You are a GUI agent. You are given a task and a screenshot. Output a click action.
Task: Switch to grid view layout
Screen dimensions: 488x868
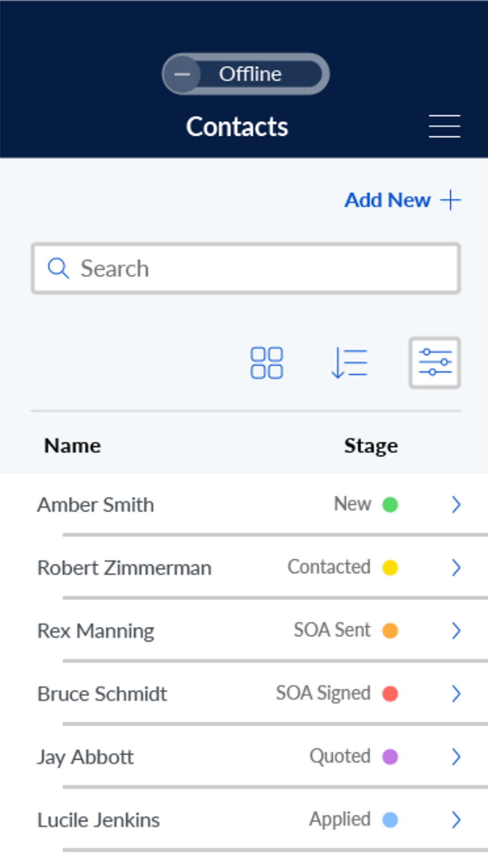(266, 363)
